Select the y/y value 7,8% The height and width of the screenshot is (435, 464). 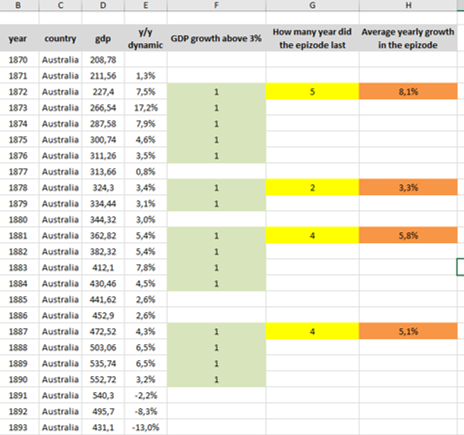[146, 268]
